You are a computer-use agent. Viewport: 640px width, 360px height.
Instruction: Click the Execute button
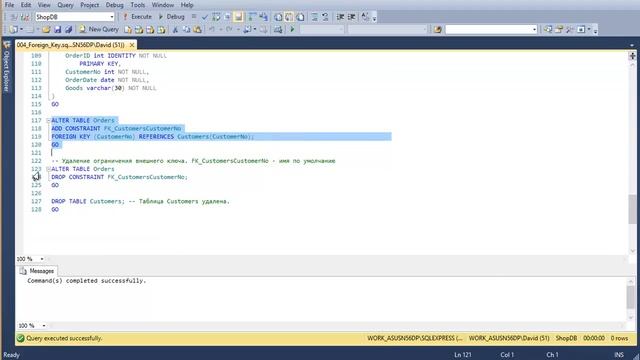point(138,17)
